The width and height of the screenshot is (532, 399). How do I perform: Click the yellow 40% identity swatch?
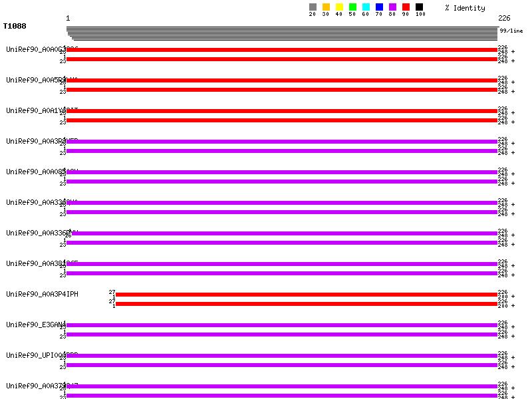coord(339,7)
